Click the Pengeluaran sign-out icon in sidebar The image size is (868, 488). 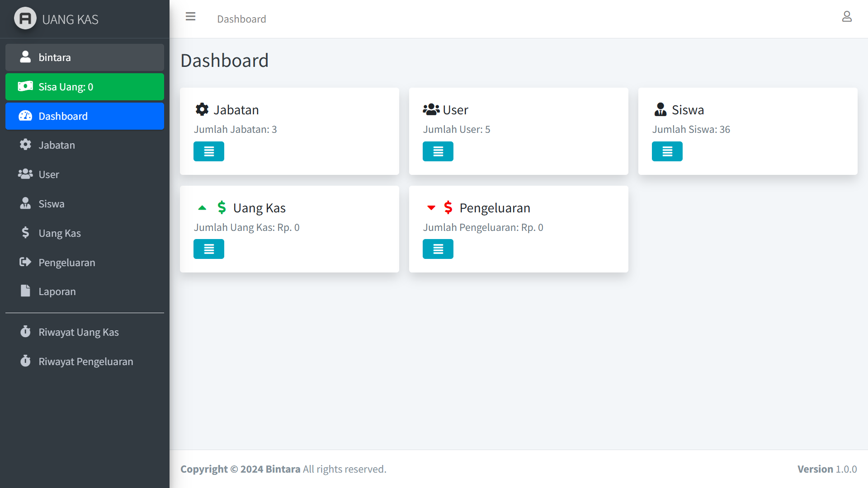[x=25, y=262]
